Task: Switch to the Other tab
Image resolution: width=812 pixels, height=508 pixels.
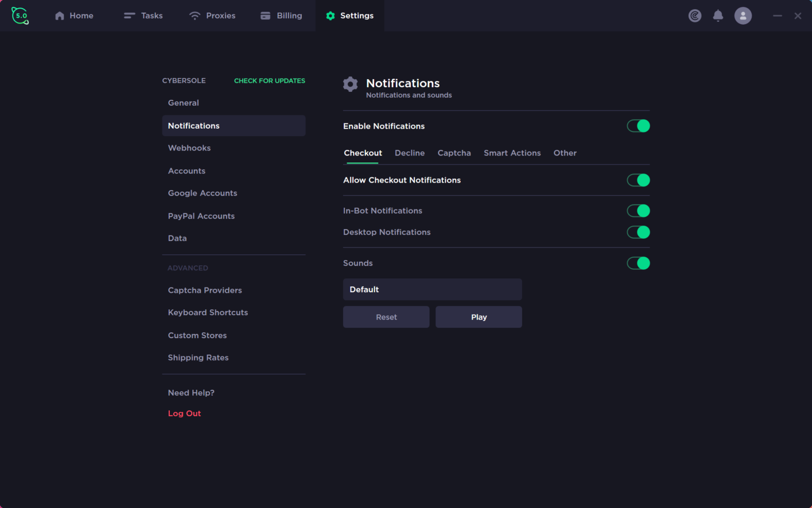Action: pos(565,153)
